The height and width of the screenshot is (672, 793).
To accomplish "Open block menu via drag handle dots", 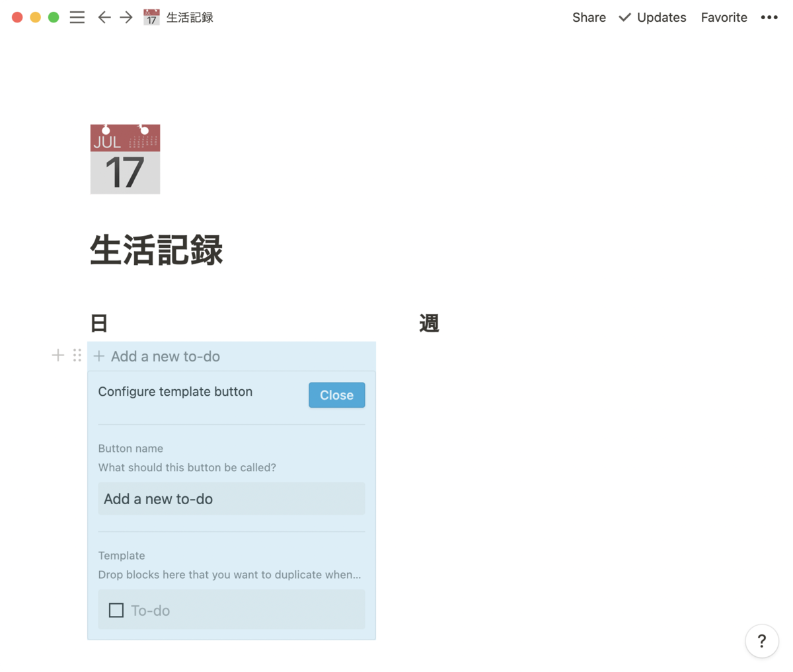I will pos(77,355).
